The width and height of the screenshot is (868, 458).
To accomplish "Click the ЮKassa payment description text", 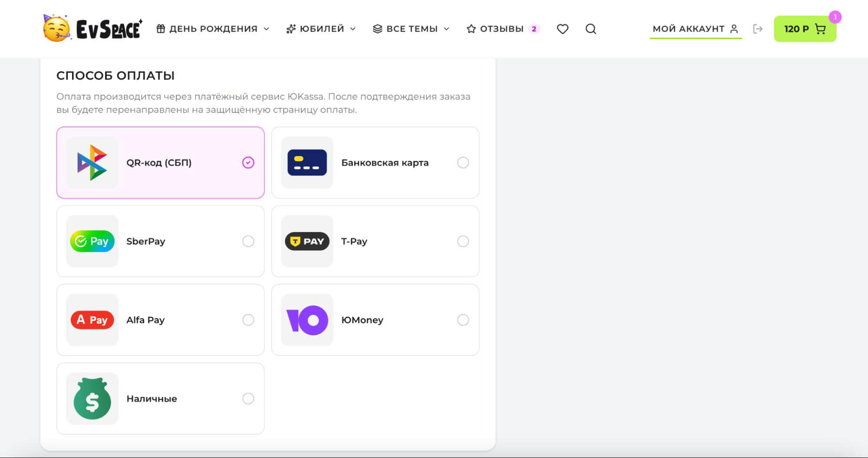I will click(263, 103).
